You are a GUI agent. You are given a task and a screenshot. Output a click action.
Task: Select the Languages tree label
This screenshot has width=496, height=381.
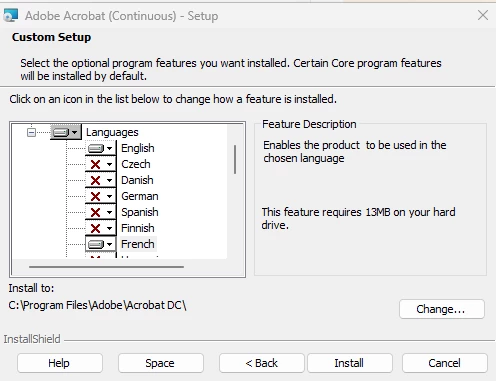click(112, 132)
